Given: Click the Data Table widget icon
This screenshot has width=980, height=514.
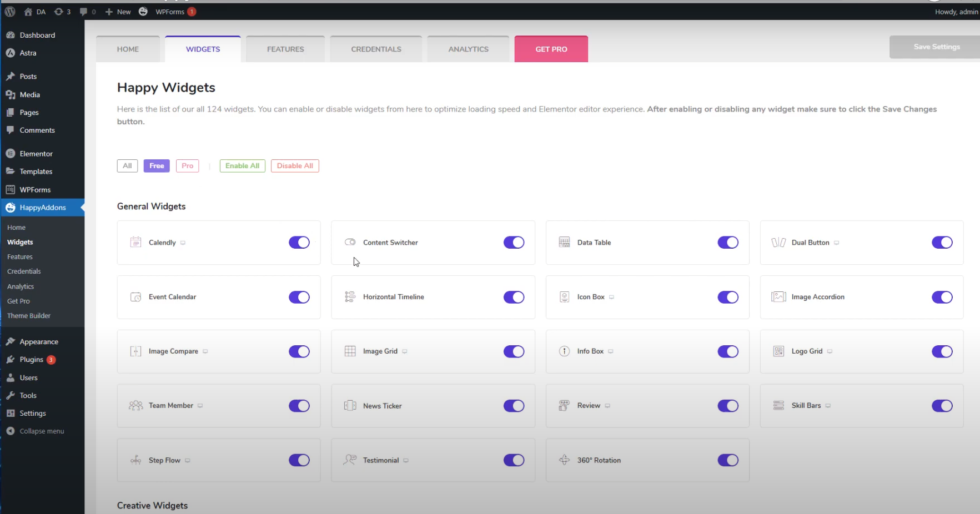Looking at the screenshot, I should point(564,243).
